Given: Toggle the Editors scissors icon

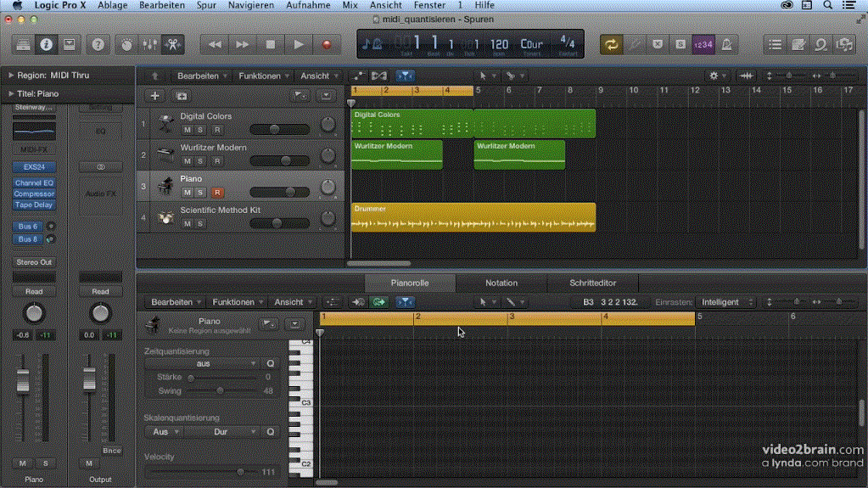Looking at the screenshot, I should 173,44.
